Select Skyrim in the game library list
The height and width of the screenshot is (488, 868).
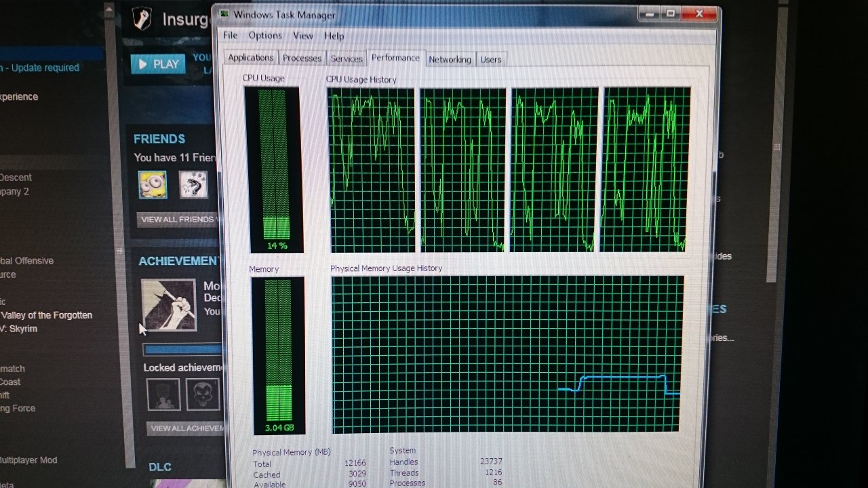[19, 329]
